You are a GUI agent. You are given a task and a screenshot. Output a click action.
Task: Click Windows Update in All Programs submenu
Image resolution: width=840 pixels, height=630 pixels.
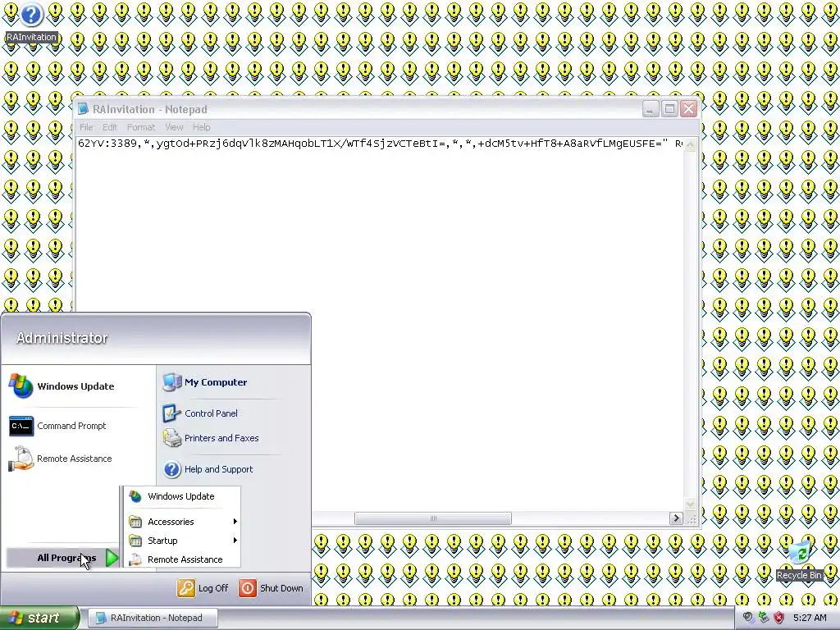(181, 496)
